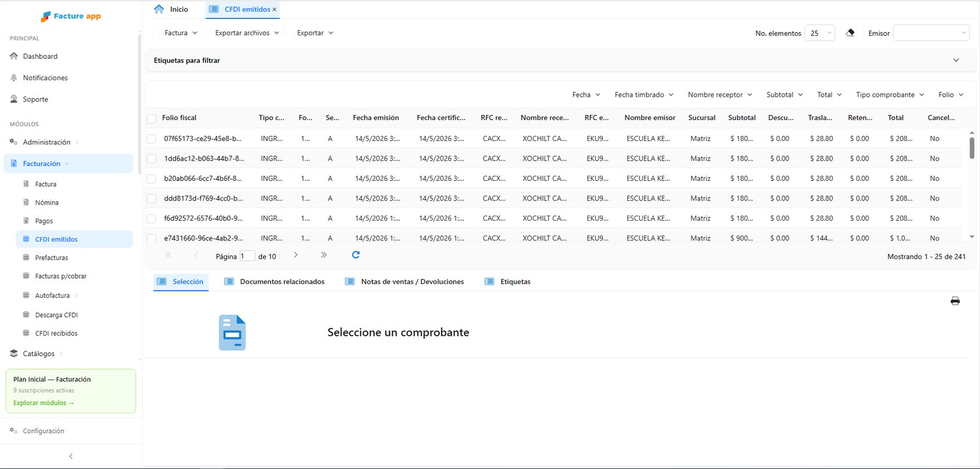The width and height of the screenshot is (980, 469).
Task: Click the Dashboard home icon in sidebar
Action: (14, 56)
